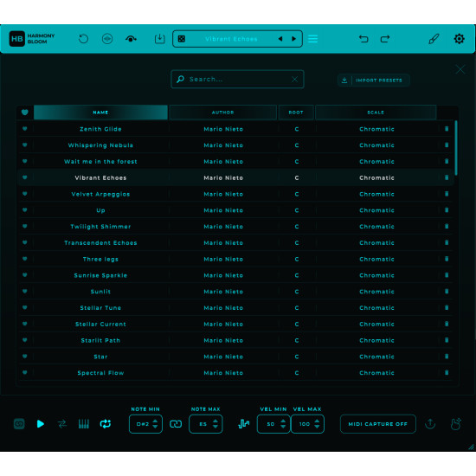Favorite the Up preset

coord(25,210)
